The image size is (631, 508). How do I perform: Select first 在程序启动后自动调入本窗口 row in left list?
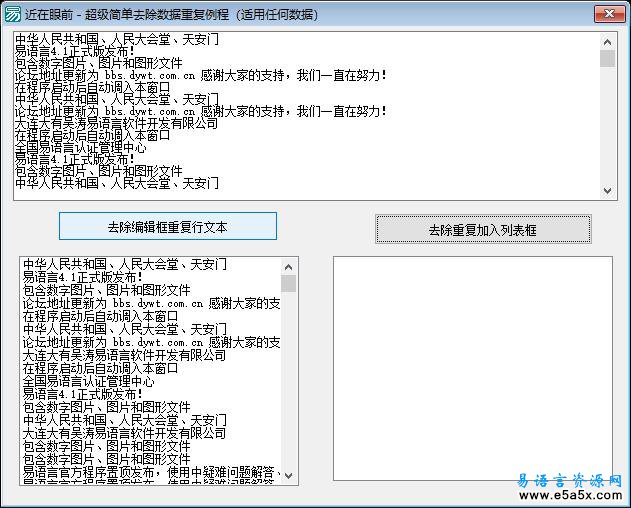click(x=150, y=316)
